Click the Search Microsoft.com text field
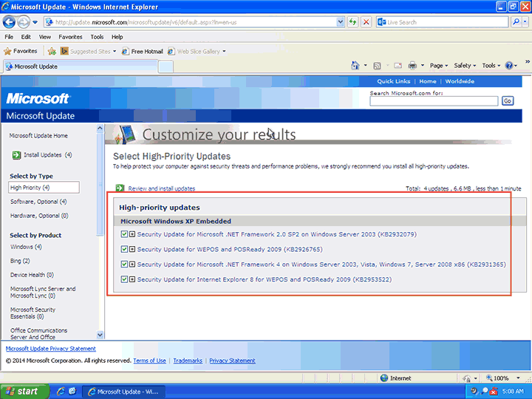Image resolution: width=532 pixels, height=399 pixels. (x=434, y=101)
